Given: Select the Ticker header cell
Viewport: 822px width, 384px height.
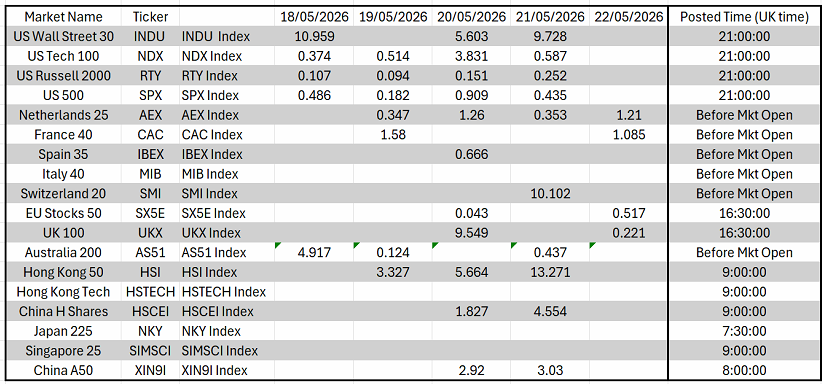Looking at the screenshot, I should tap(150, 17).
